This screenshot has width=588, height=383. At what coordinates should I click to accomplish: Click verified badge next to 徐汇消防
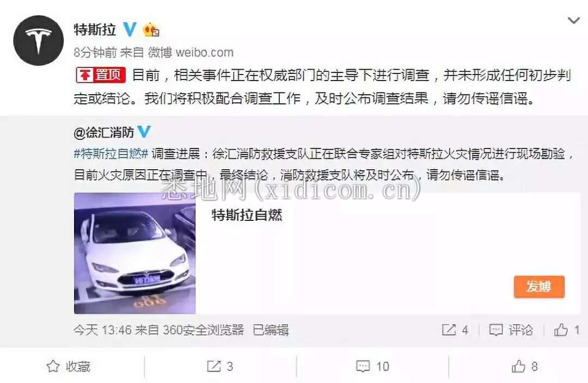pos(144,131)
